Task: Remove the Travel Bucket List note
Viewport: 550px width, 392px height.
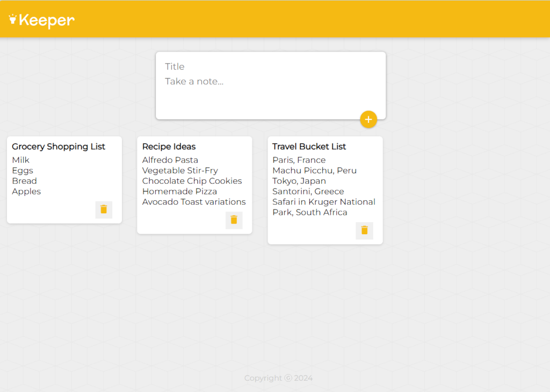Action: tap(364, 230)
